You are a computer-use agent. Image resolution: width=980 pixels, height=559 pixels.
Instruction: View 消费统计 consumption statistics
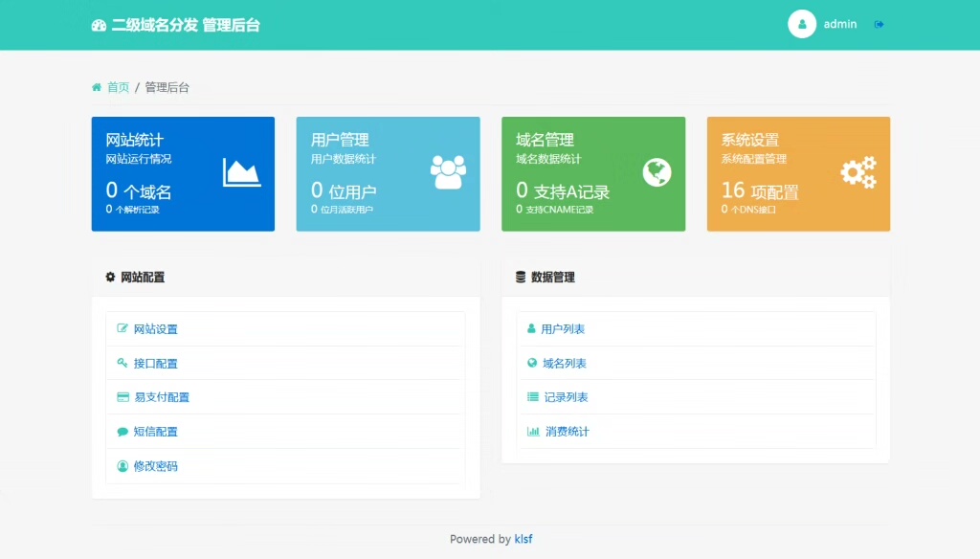coord(567,432)
